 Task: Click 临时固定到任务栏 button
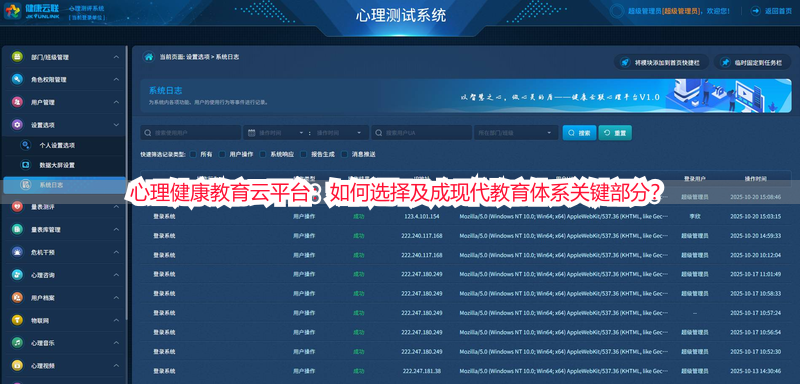753,62
